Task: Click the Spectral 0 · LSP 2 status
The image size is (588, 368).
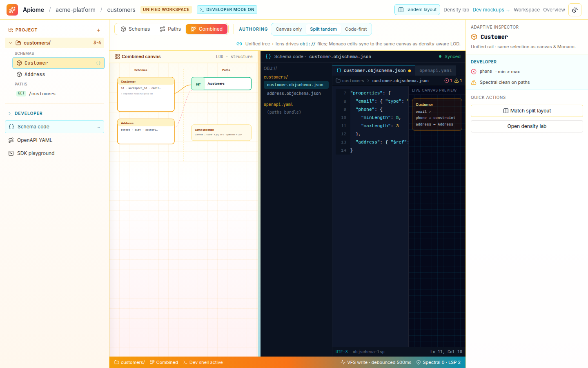Action: coord(439,362)
